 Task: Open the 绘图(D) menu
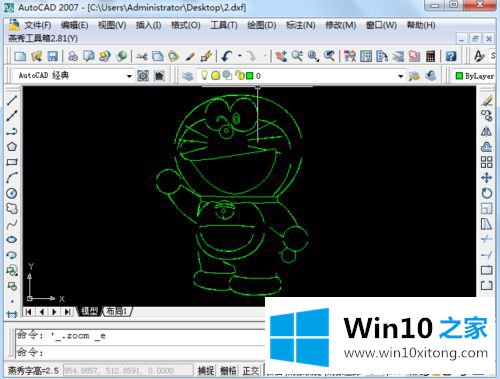[262, 25]
